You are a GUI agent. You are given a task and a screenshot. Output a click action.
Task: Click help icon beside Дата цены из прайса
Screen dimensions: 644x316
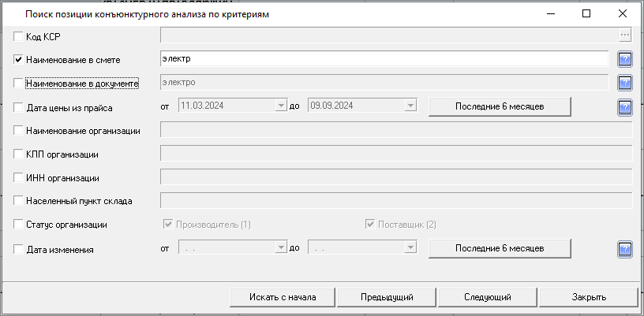625,106
